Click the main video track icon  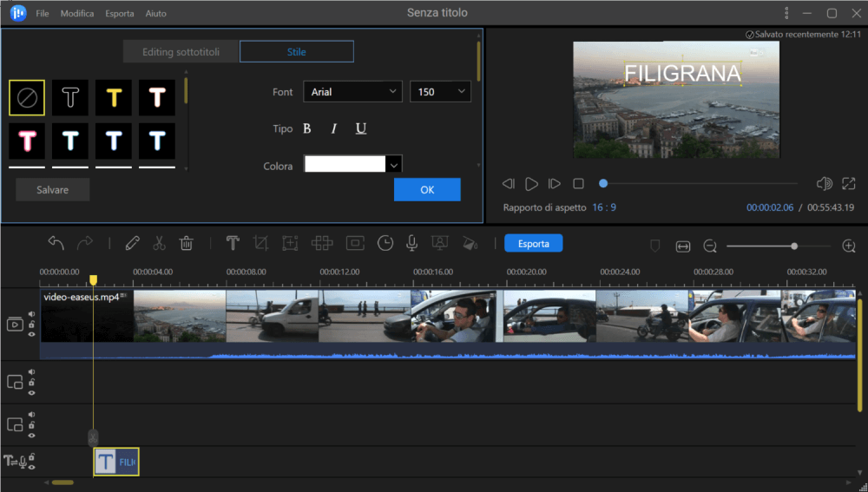point(15,325)
